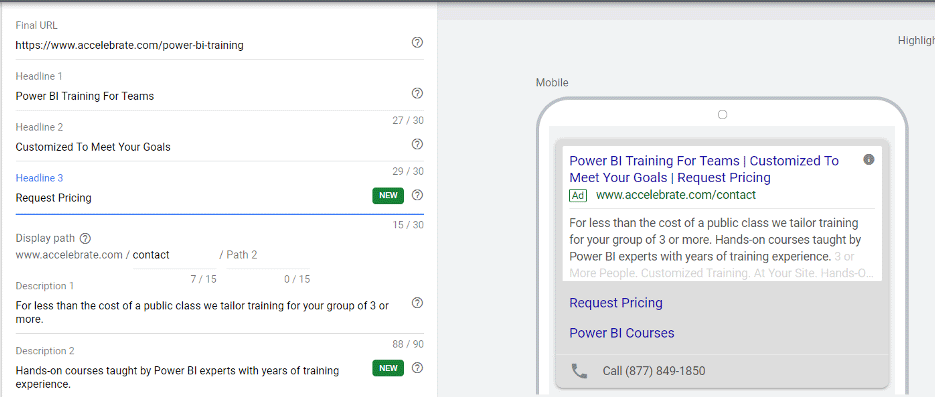This screenshot has width=935, height=397.
Task: Open help icon for Headline 2
Action: (x=417, y=144)
